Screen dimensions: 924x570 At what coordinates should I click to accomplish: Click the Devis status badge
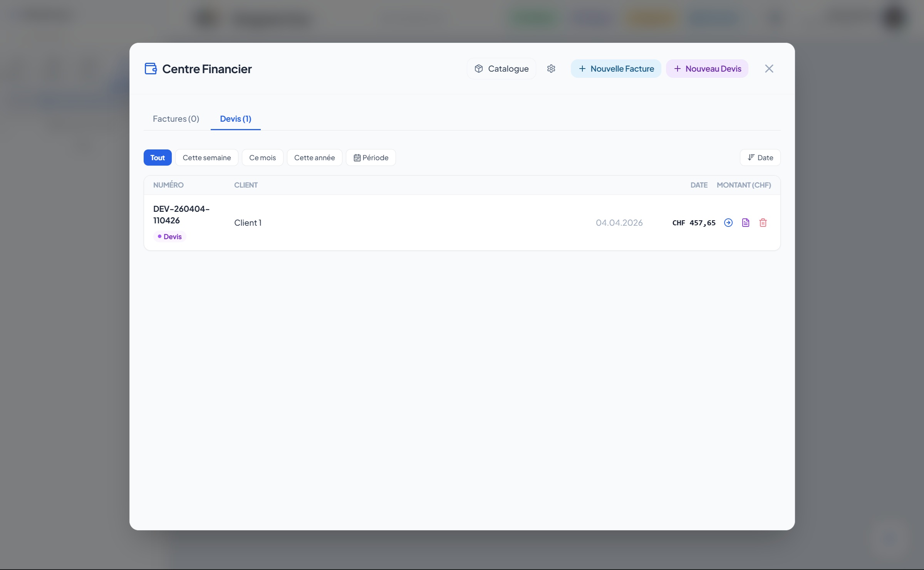click(x=170, y=236)
